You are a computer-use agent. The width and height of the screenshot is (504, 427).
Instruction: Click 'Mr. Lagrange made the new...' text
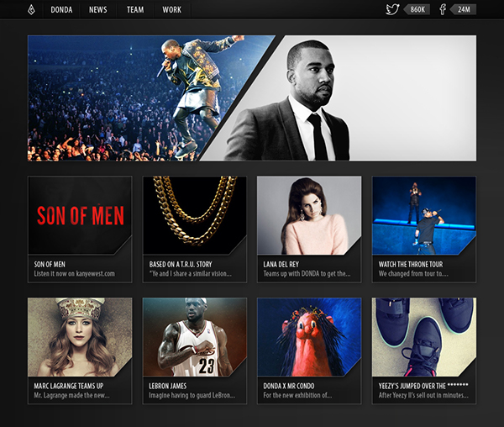coord(71,395)
